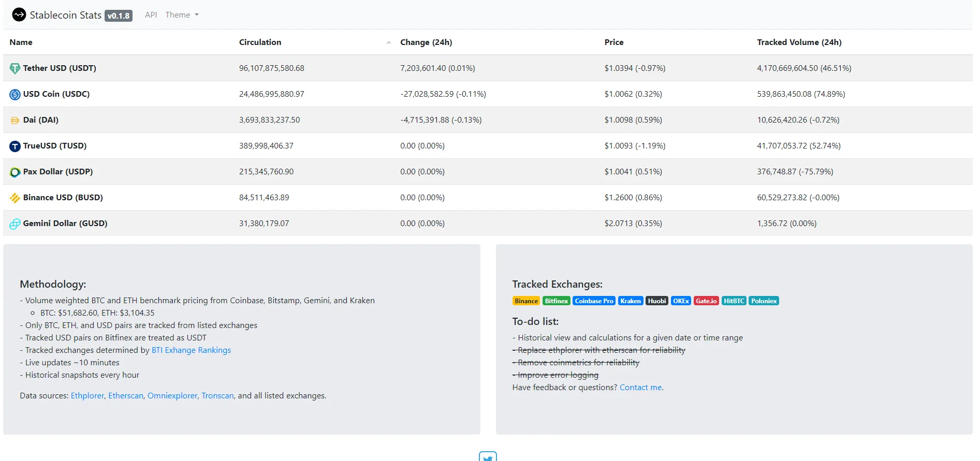Click the Gemini Dollar coin icon

point(15,224)
